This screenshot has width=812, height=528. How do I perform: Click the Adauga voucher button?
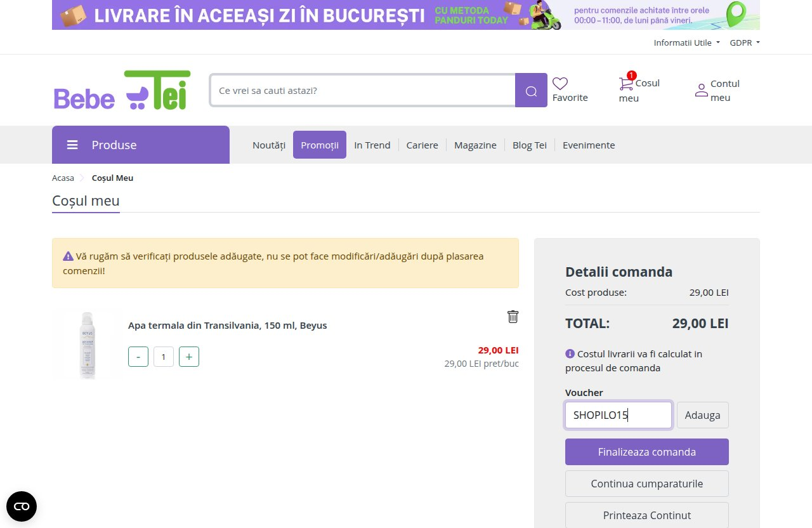click(703, 415)
